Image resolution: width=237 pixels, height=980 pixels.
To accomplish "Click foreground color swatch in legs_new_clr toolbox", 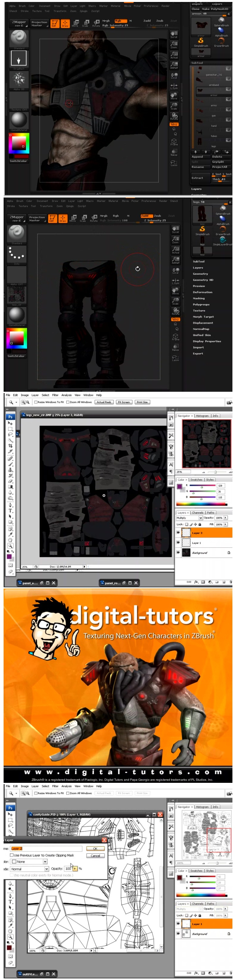I will [x=9, y=556].
